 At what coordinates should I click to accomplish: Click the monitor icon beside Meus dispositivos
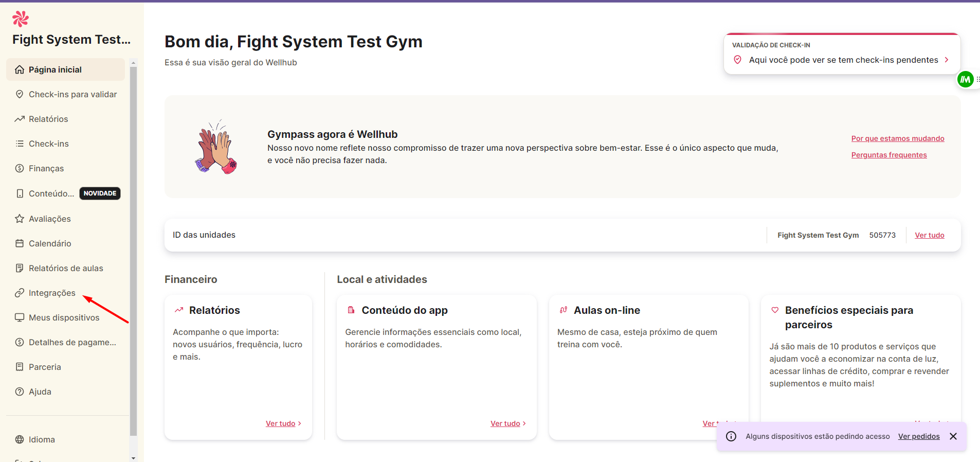(20, 317)
